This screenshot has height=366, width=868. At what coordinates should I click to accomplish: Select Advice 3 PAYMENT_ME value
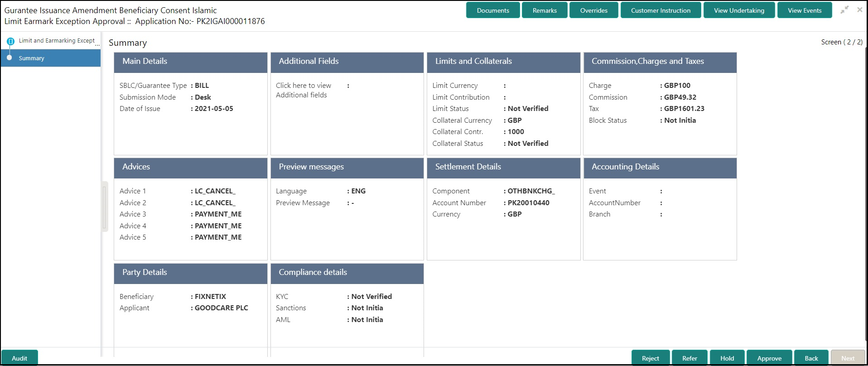(x=218, y=214)
